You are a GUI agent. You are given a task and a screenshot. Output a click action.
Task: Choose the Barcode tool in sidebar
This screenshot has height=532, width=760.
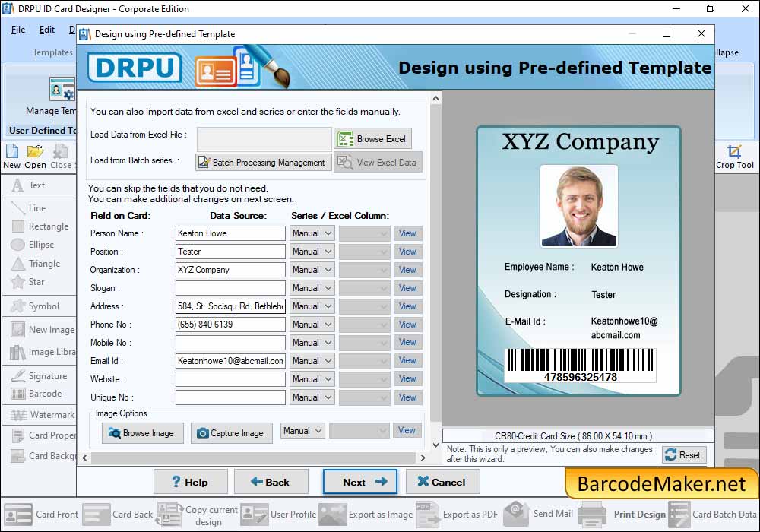[36, 394]
